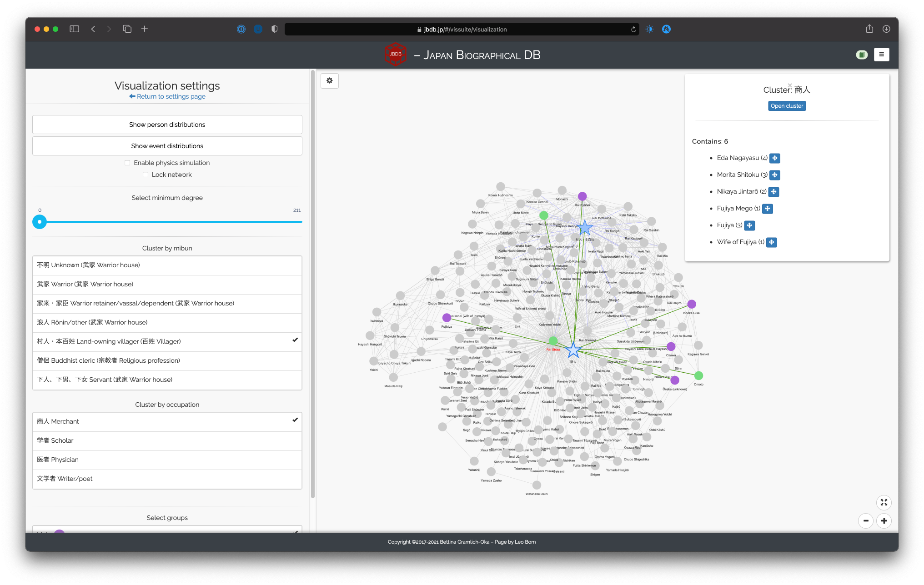Go back in Safari
Screen dimensions: 924x585
(x=93, y=29)
